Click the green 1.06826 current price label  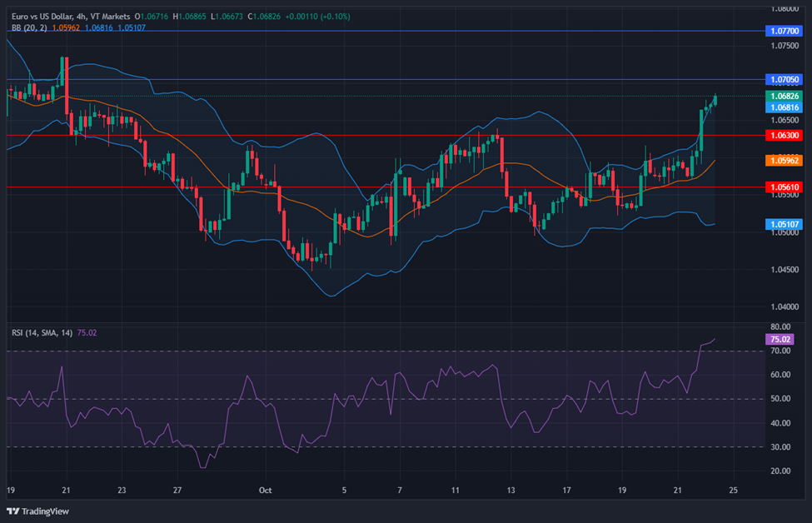click(x=784, y=96)
